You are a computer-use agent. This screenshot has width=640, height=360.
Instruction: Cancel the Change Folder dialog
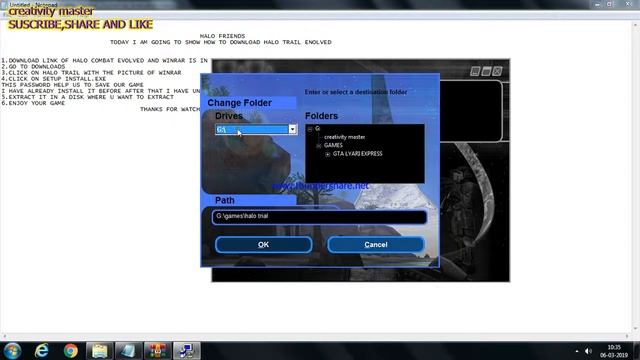(x=376, y=244)
